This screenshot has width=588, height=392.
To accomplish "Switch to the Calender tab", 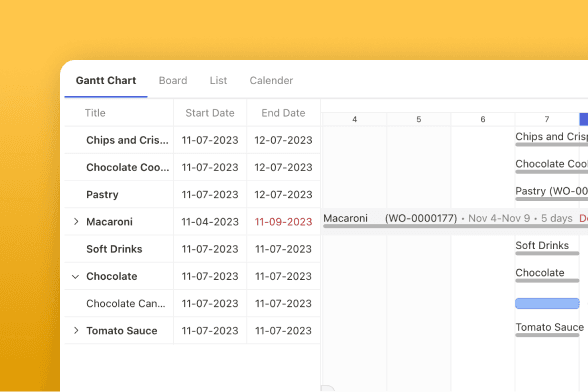I will pos(271,81).
